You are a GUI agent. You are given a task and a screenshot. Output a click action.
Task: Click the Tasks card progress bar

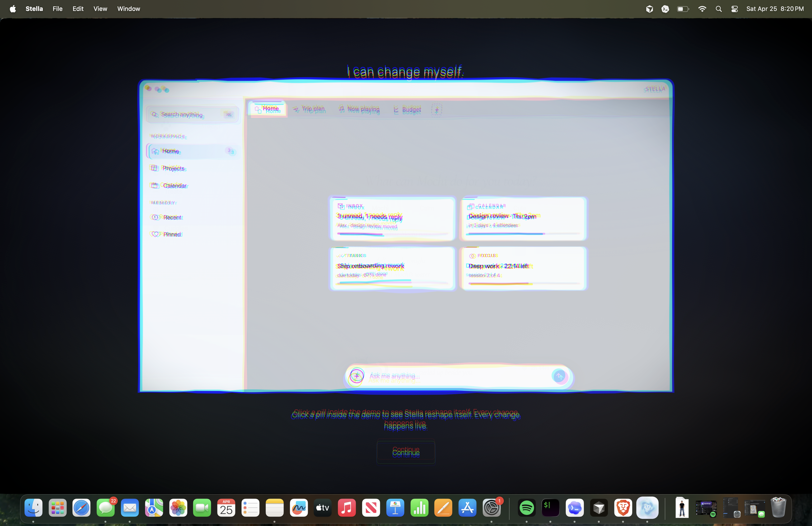(392, 283)
